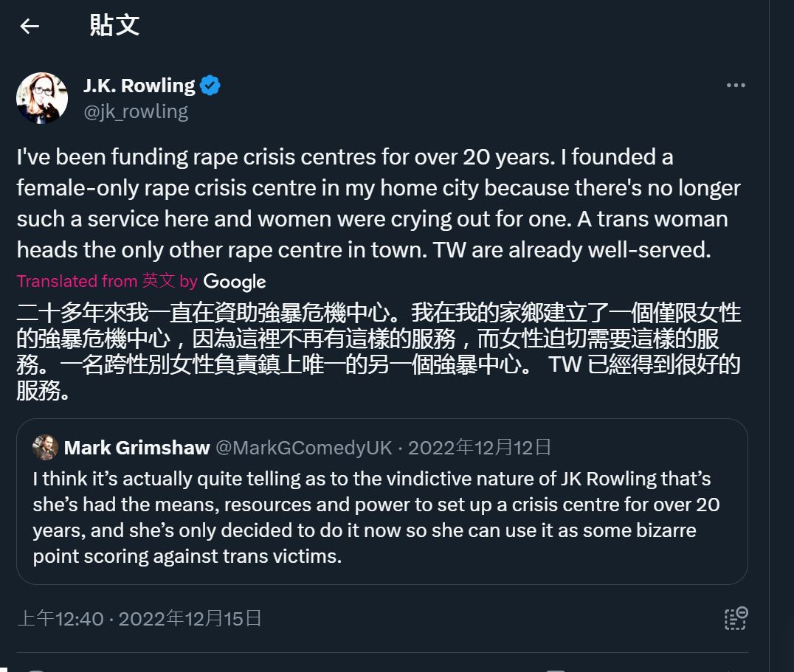The width and height of the screenshot is (794, 672).
Task: Click the post timestamp 上午12:40
Action: pyautogui.click(x=61, y=618)
